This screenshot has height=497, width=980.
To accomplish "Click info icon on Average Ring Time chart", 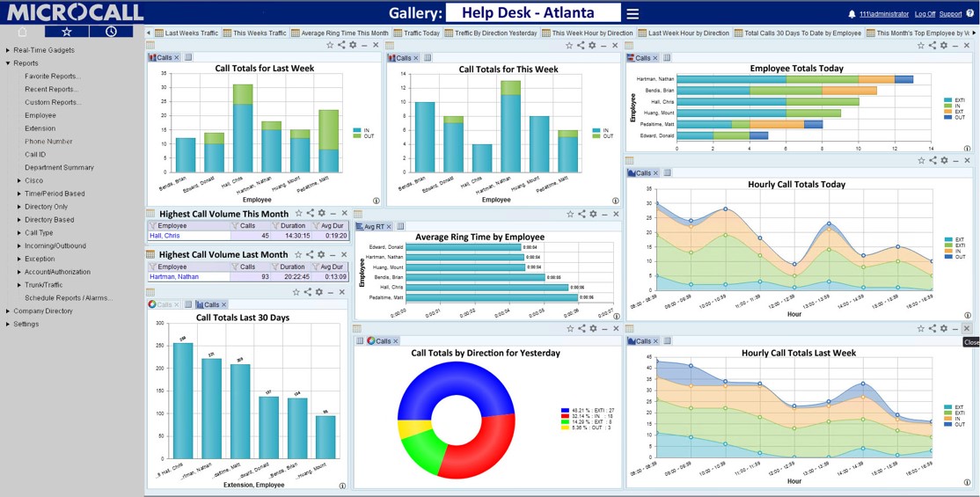I will point(617,314).
